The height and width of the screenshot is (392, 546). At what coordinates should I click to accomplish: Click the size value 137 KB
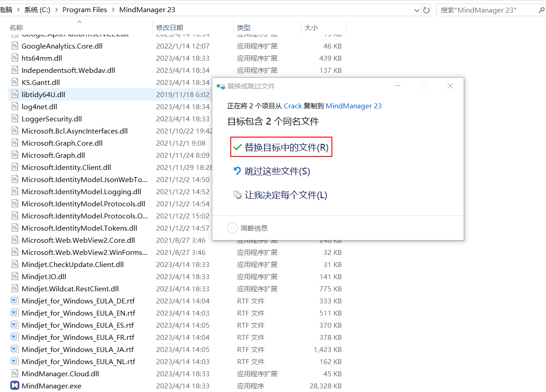point(331,70)
